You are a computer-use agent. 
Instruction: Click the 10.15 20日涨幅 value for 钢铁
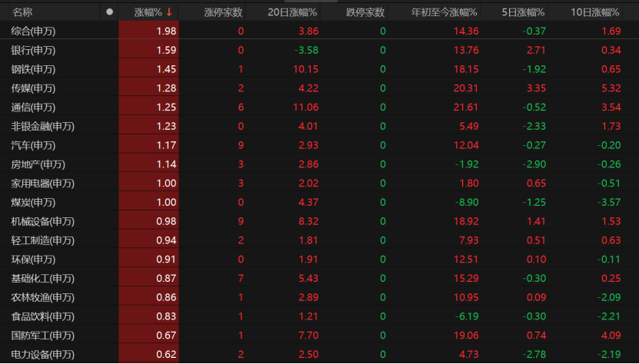pyautogui.click(x=305, y=70)
